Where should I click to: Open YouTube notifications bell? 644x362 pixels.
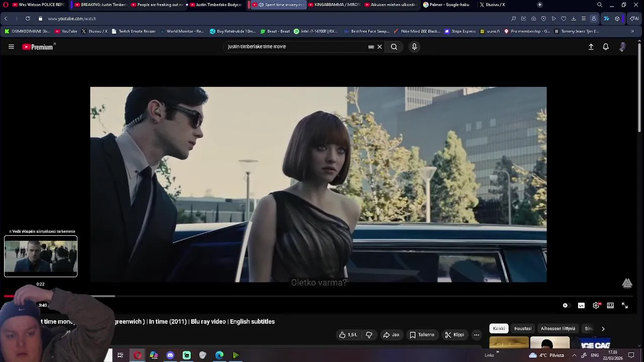(x=606, y=47)
